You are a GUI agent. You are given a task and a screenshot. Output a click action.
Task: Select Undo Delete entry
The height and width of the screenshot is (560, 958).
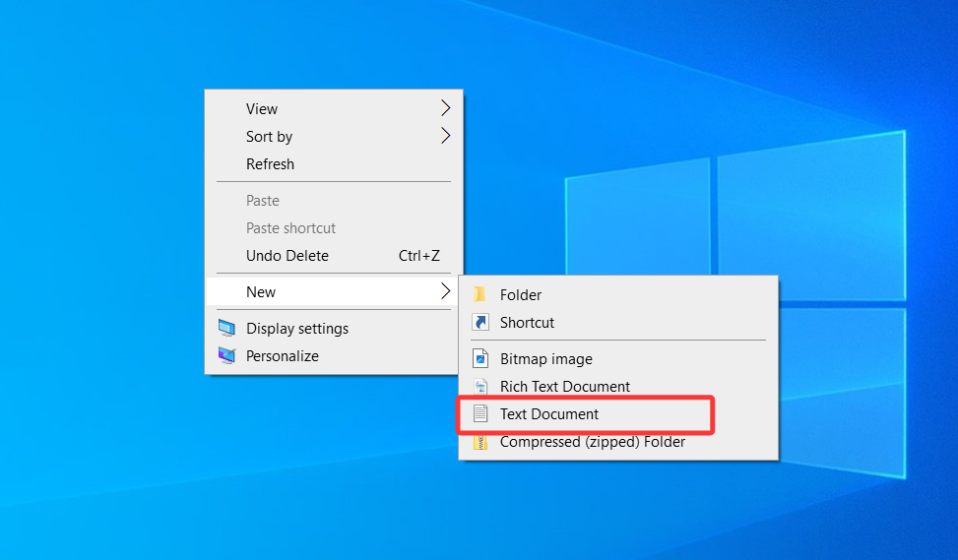[x=334, y=255]
